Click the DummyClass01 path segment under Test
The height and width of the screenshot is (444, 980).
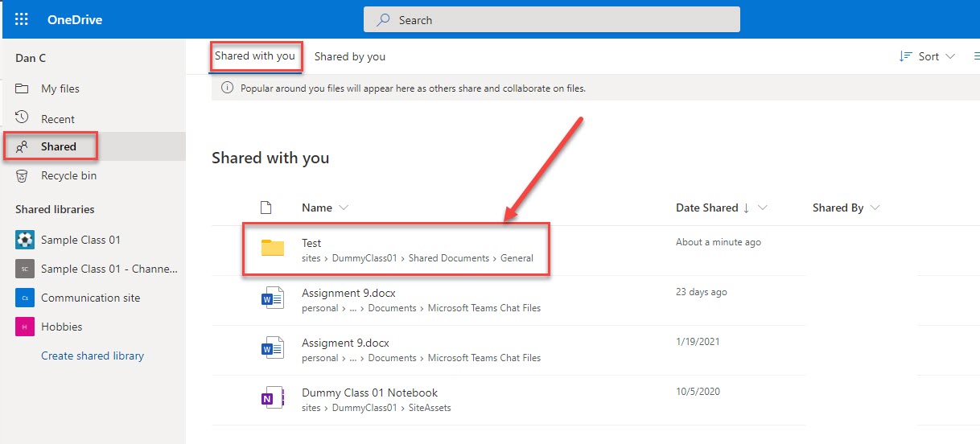point(364,258)
